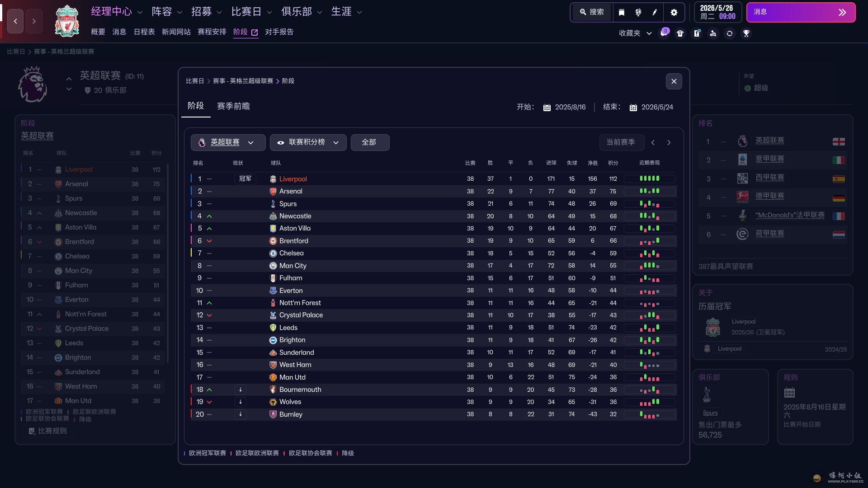Screen dimensions: 868x488
Task: Click the kit/shirt icon in the top bar
Action: [x=680, y=33]
